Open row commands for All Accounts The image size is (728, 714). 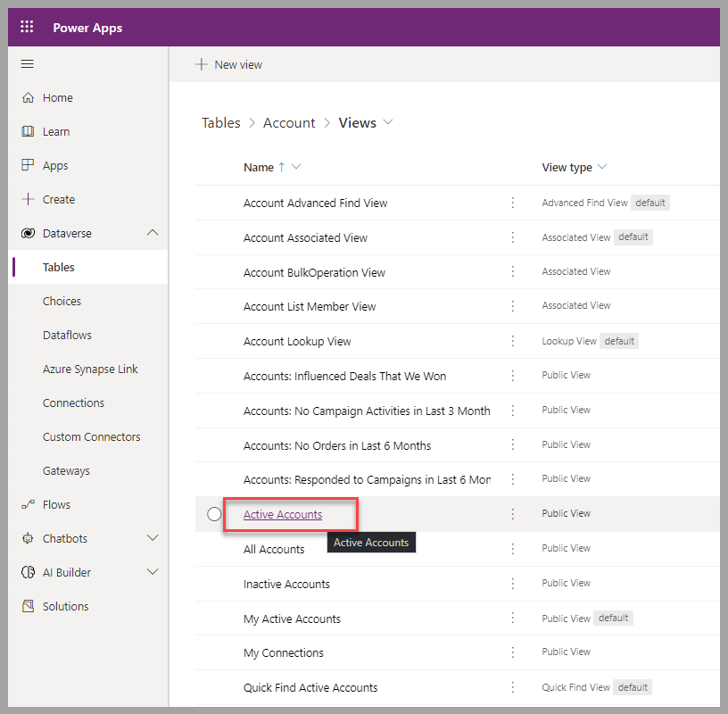click(514, 548)
